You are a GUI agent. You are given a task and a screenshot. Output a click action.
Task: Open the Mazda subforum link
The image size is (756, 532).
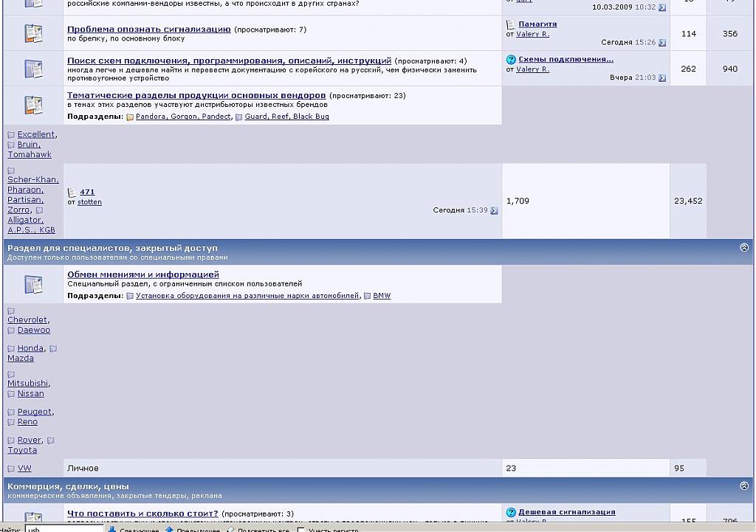(x=21, y=359)
